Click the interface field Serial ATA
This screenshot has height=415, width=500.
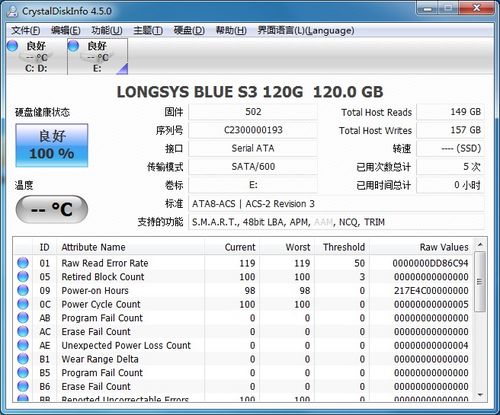point(253,148)
